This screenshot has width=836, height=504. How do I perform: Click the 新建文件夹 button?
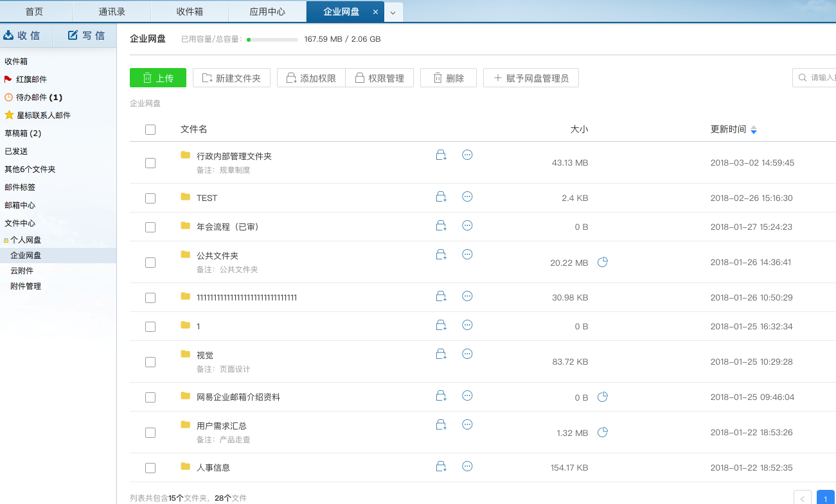(231, 78)
